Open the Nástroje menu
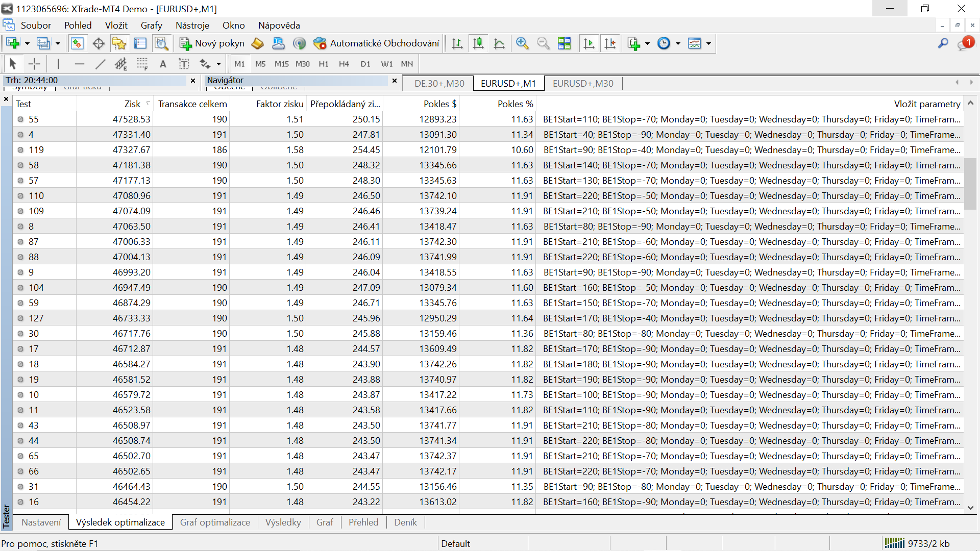Screen dimensions: 980x551 pos(192,26)
